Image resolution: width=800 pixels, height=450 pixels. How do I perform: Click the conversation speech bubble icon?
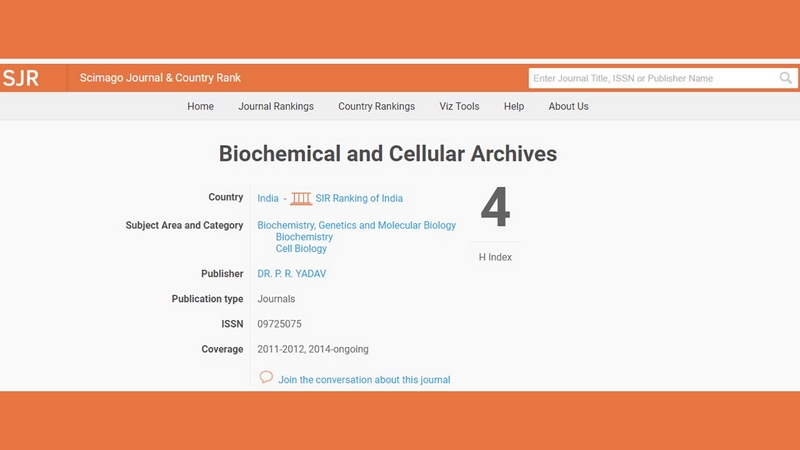point(266,378)
